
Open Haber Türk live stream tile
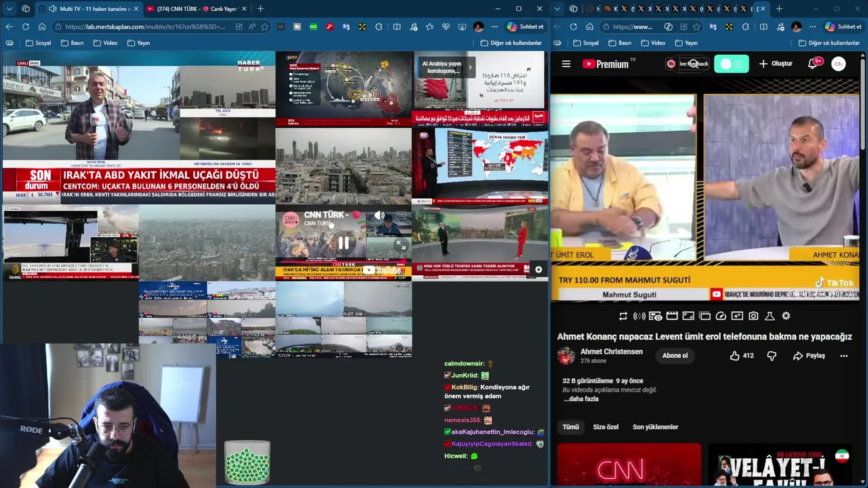pos(138,127)
